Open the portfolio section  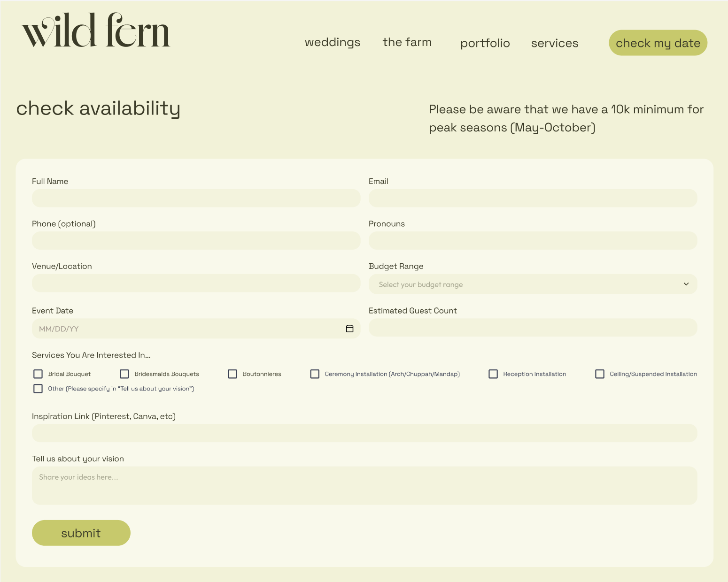485,43
